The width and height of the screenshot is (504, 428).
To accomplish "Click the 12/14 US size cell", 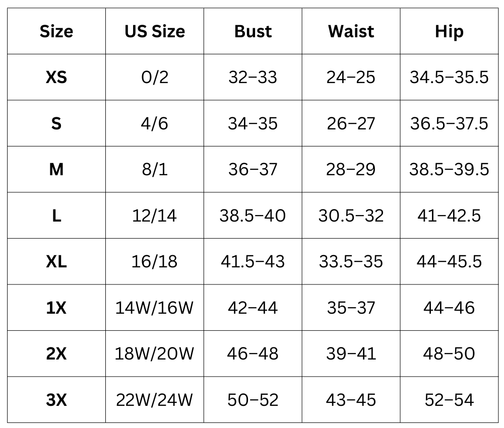I will tap(155, 216).
